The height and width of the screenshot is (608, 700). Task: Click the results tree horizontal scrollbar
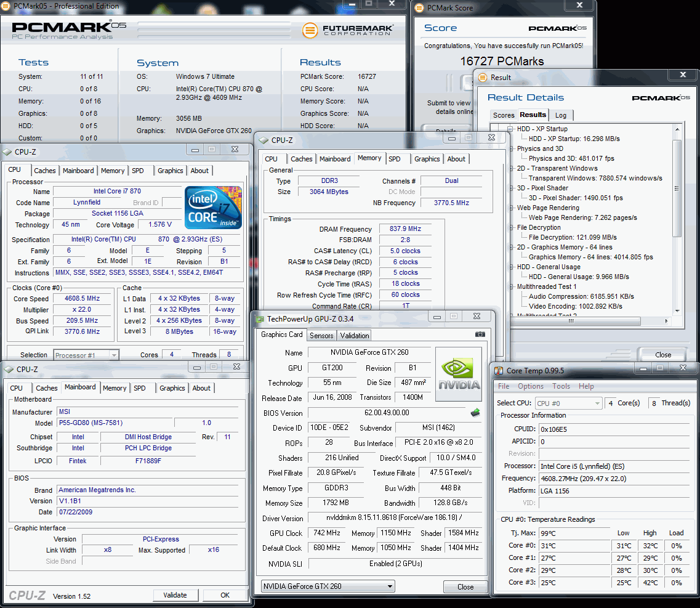tap(576, 321)
